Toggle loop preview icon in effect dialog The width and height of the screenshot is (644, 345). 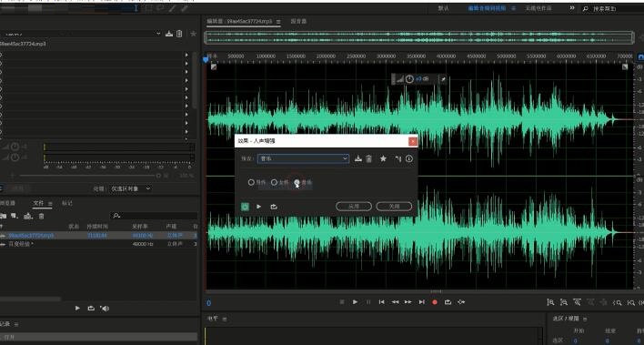click(x=274, y=207)
